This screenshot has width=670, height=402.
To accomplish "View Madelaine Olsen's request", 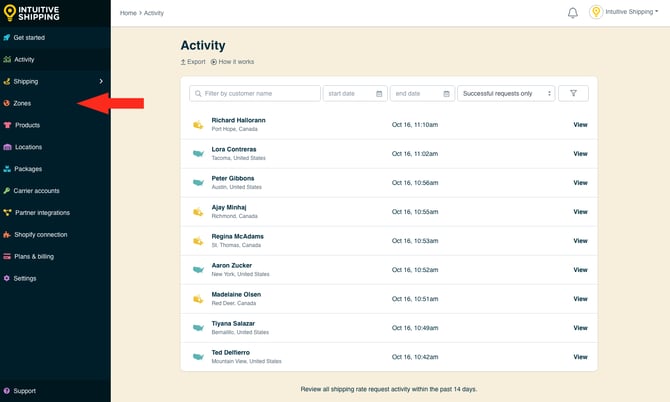I will (580, 299).
